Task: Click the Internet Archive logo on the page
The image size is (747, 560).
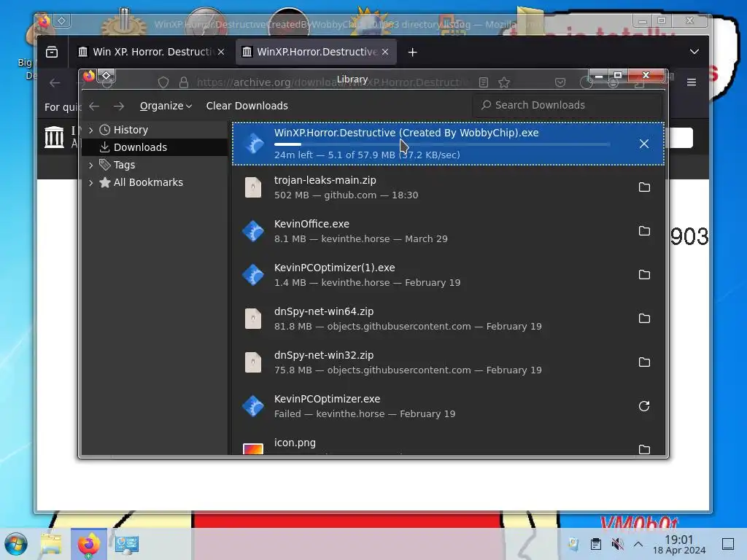Action: click(54, 137)
